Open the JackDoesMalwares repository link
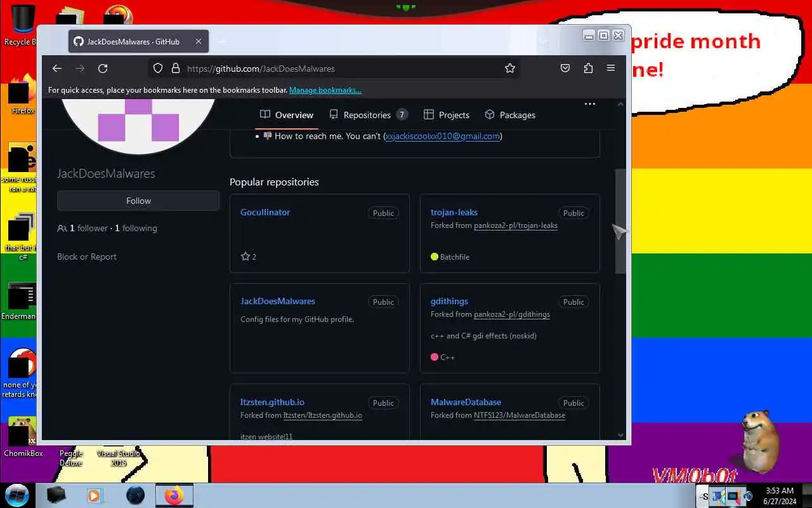This screenshot has width=812, height=508. pos(278,301)
